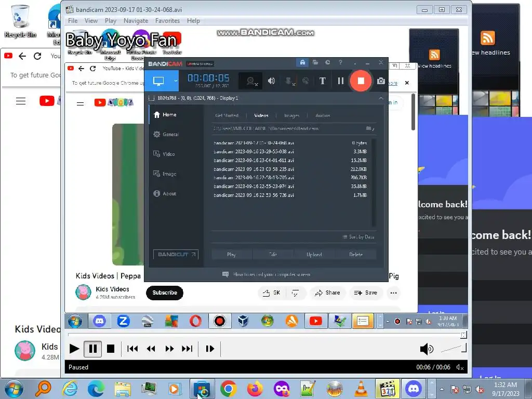Open the Navigate menu
The width and height of the screenshot is (532, 399).
tap(136, 21)
